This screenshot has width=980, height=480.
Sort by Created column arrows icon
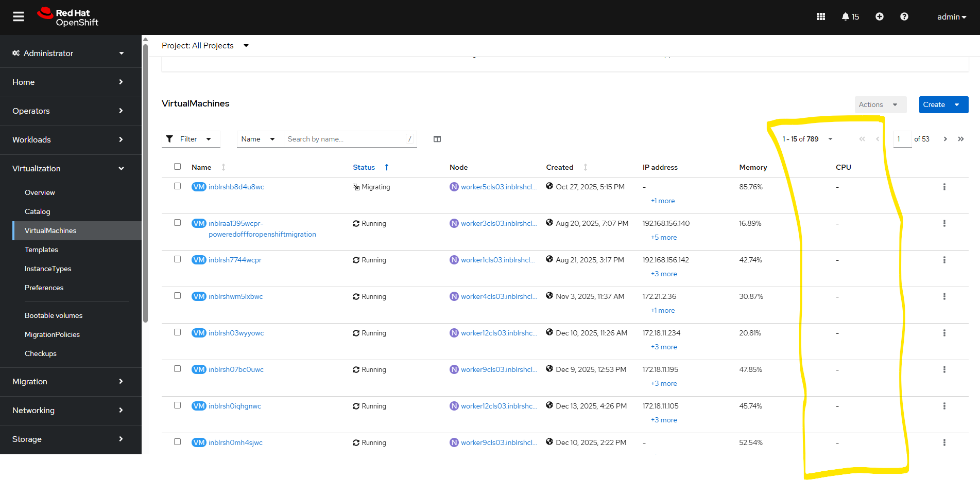click(586, 167)
